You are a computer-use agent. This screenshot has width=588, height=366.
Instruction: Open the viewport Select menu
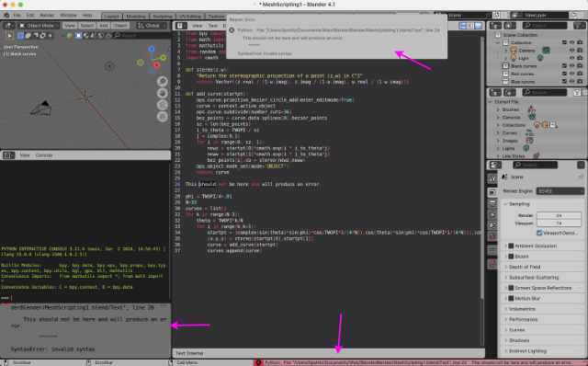(x=86, y=26)
